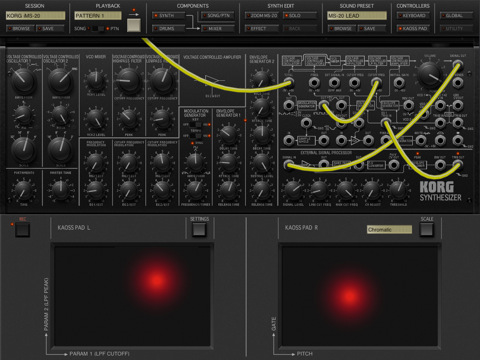The width and height of the screenshot is (480, 360).
Task: Toggle the Kaoss Pad REC button
Action: (x=22, y=230)
